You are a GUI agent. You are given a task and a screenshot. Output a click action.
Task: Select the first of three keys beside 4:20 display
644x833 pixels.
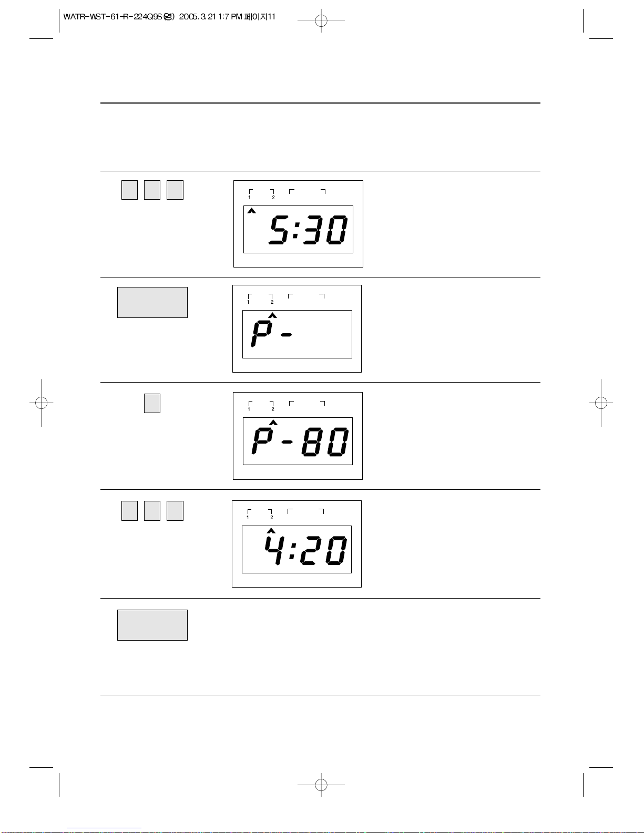pos(129,511)
